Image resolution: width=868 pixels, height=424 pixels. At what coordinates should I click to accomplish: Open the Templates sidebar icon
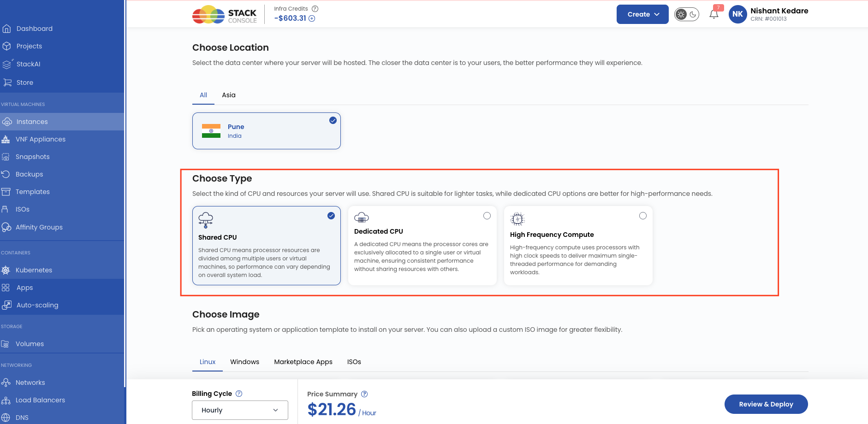click(x=6, y=192)
